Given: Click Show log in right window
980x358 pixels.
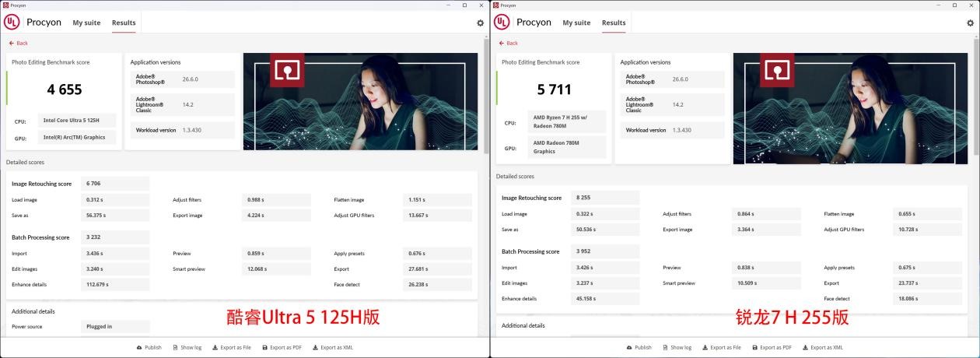Looking at the screenshot, I should [677, 347].
